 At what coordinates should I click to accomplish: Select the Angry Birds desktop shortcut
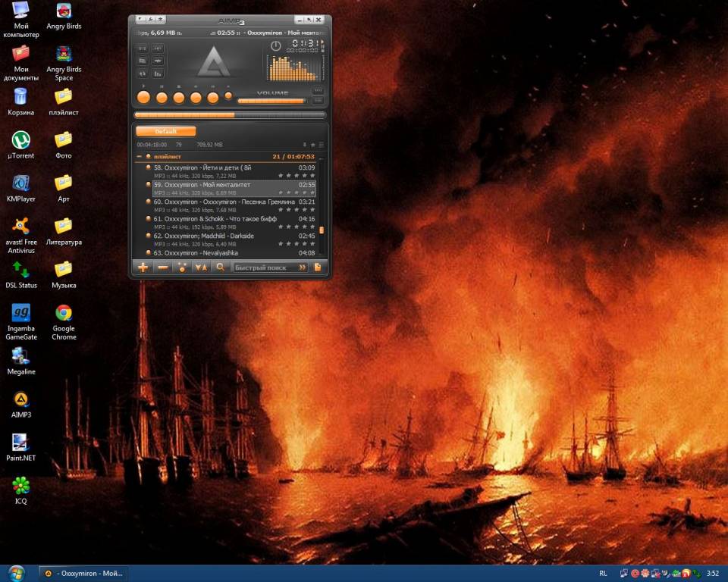point(64,17)
